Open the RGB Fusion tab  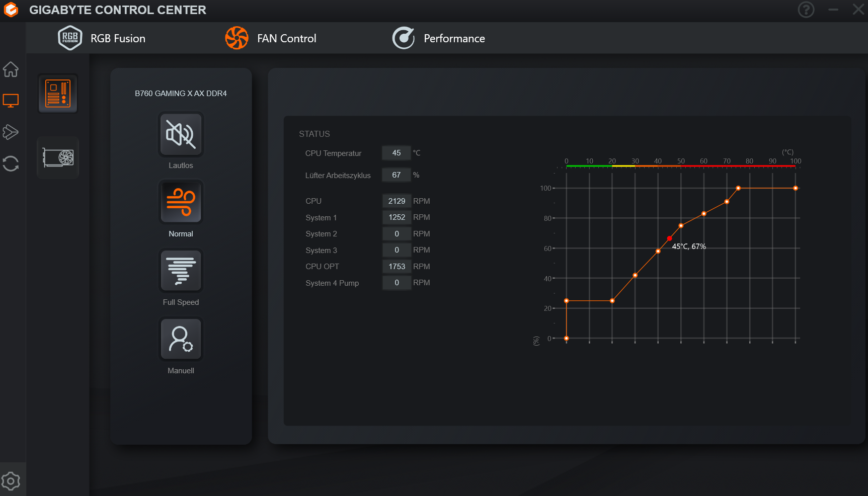(x=102, y=38)
